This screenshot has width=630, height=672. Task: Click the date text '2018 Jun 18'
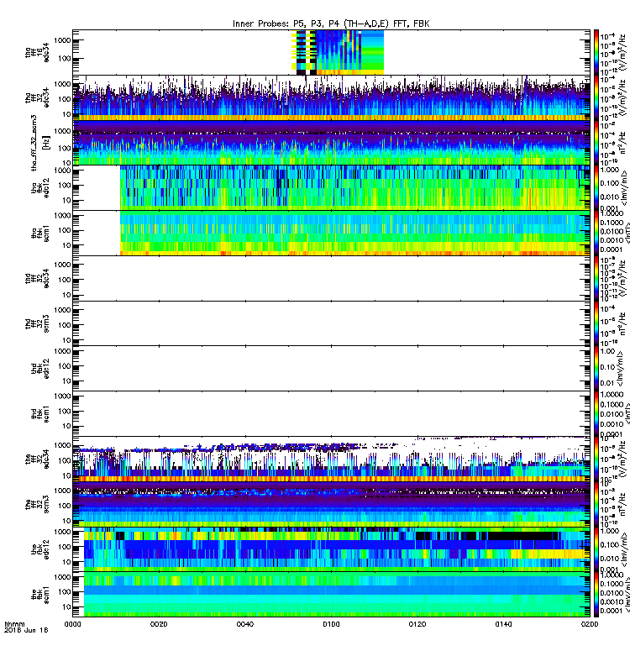pyautogui.click(x=26, y=630)
